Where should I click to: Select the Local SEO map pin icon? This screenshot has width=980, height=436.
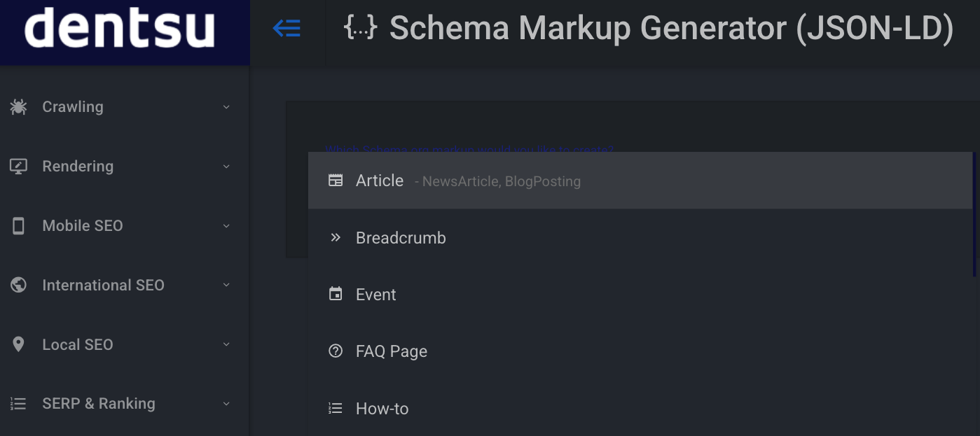click(x=18, y=344)
